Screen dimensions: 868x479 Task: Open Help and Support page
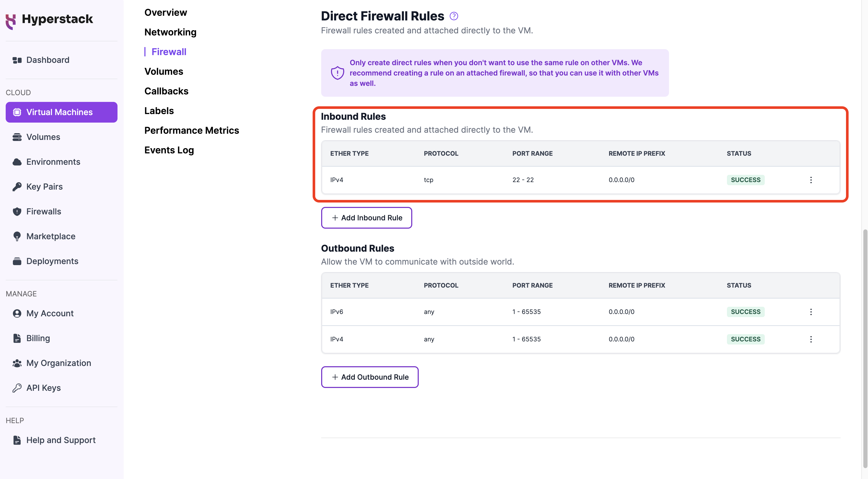(61, 440)
